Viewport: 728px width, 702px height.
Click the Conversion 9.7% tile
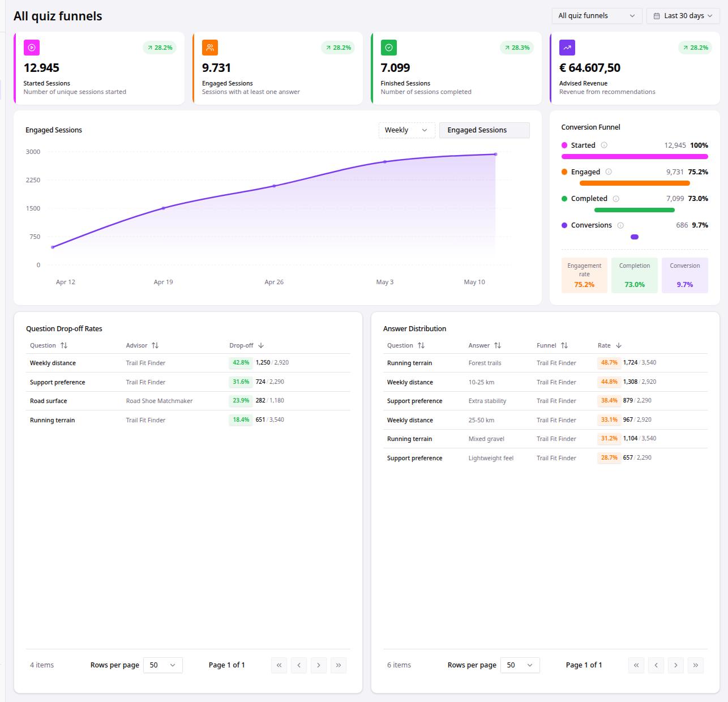click(685, 275)
